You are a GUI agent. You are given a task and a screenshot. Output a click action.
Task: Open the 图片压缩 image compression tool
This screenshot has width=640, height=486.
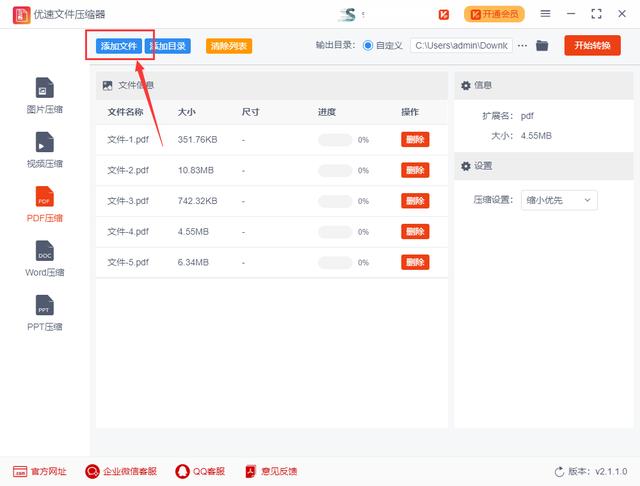pyautogui.click(x=44, y=95)
